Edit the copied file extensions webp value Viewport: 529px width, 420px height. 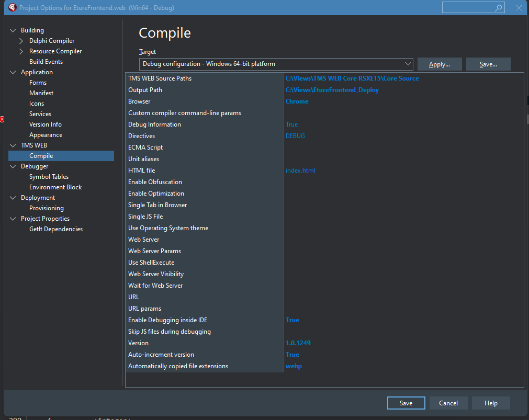pyautogui.click(x=294, y=366)
